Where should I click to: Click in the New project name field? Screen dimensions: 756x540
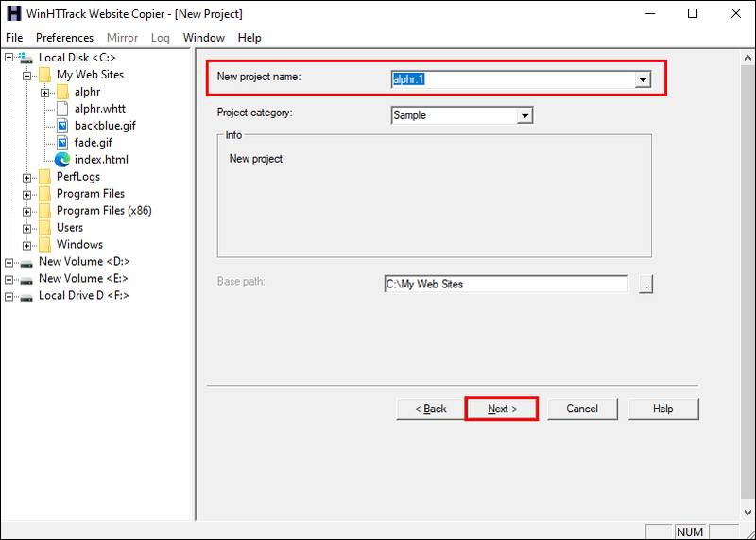(513, 79)
